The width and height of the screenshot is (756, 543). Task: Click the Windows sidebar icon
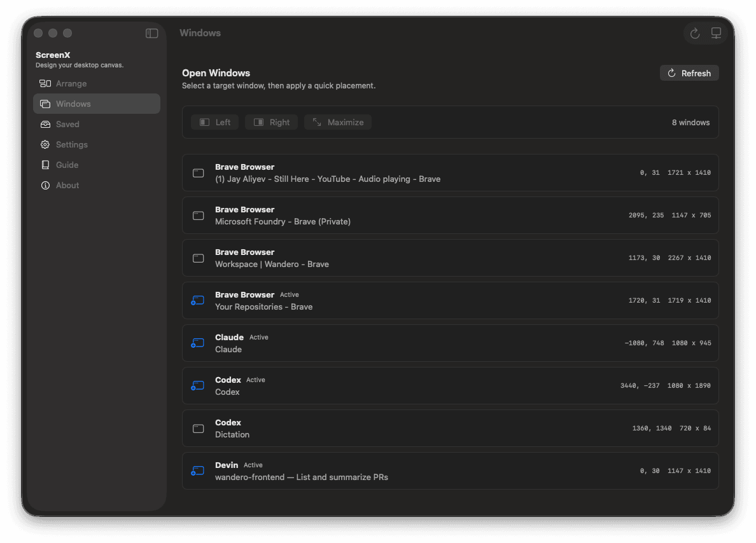45,104
